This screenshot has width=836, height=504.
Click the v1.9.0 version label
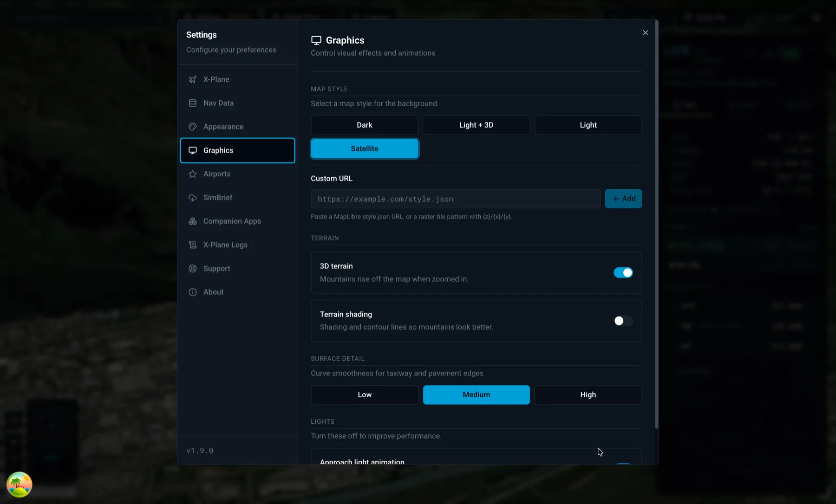click(200, 451)
